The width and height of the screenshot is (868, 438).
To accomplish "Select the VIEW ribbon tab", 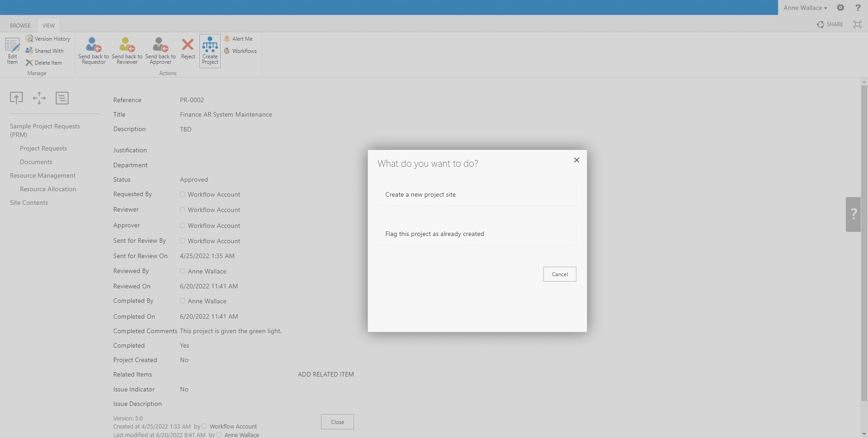I will pos(48,26).
